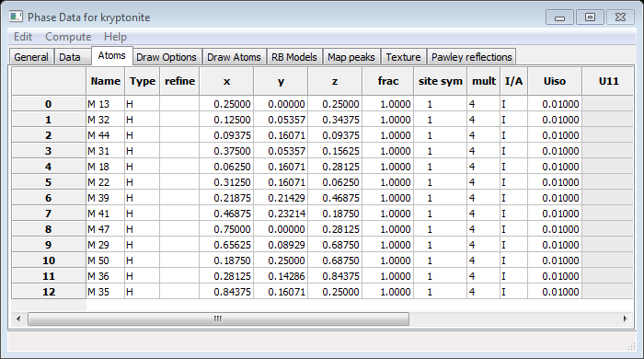Open the RB Models tab
Image resolution: width=644 pixels, height=359 pixels.
click(294, 57)
